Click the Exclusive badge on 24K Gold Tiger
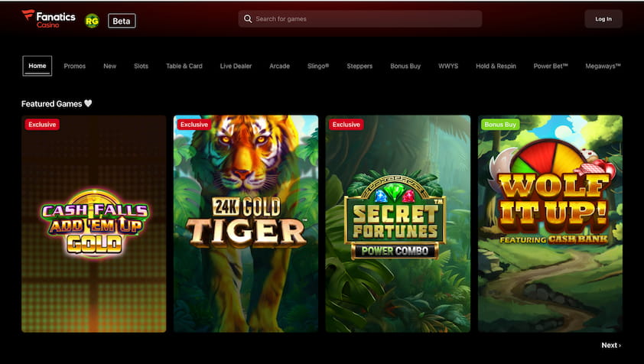This screenshot has width=644, height=364. click(194, 125)
